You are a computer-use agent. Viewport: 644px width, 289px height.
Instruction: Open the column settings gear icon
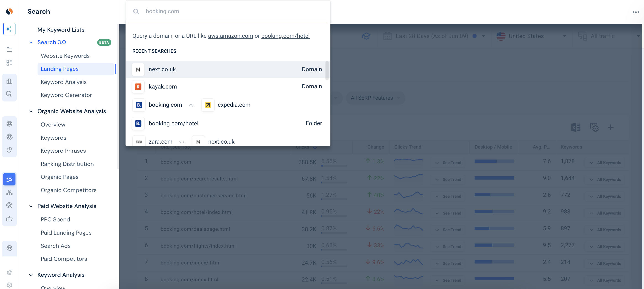(x=594, y=127)
